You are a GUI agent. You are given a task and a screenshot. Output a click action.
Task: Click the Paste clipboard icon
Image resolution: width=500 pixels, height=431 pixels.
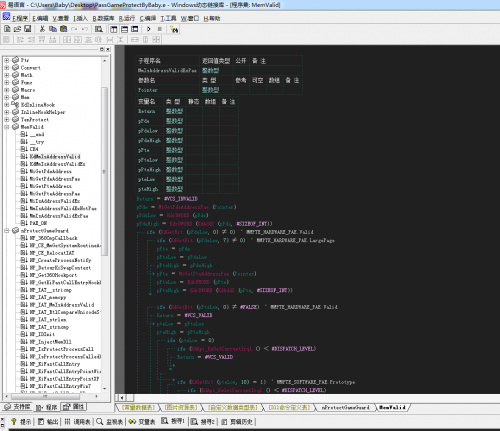63,29
